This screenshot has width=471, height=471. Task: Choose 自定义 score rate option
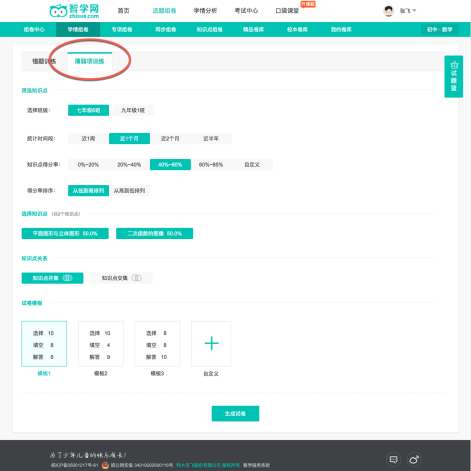252,164
